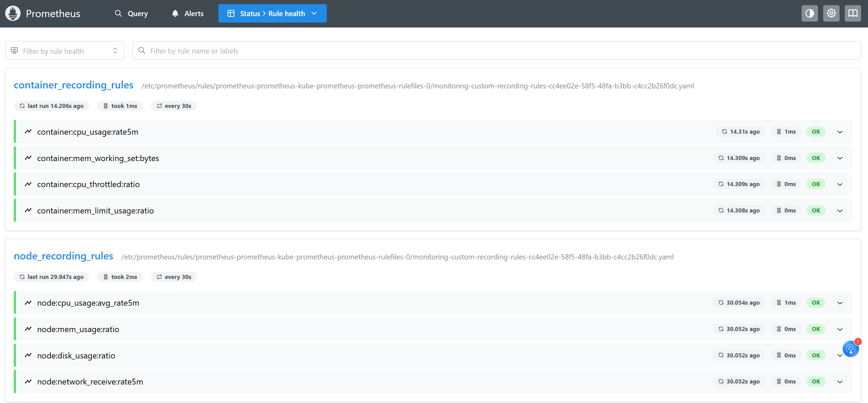Click the graph icon beside node:disk_usage:ratio
This screenshot has height=403, width=868.
tap(28, 355)
